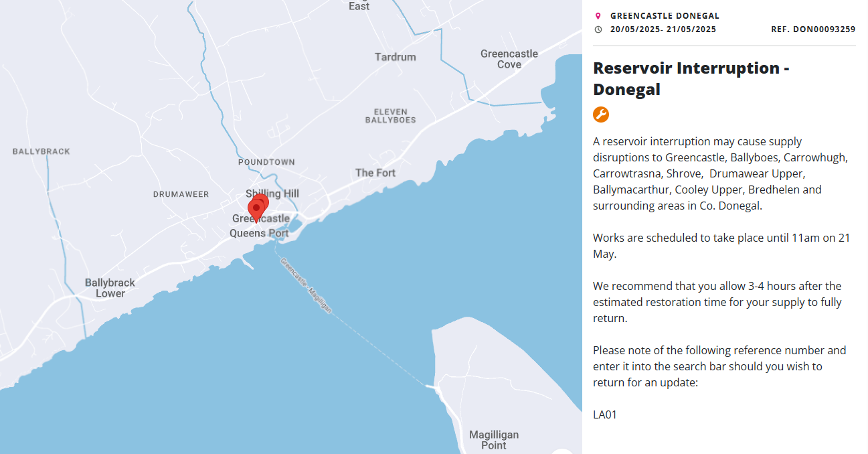Click the Poundtown label on the map
Screen dimensions: 868x454
point(266,162)
